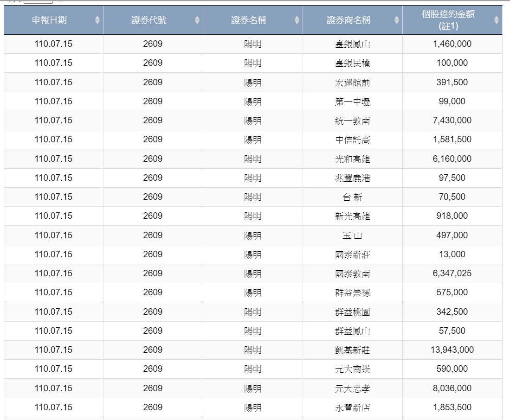This screenshot has width=510, height=420.
Task: Select broker cell 第一中壢
Action: (353, 102)
